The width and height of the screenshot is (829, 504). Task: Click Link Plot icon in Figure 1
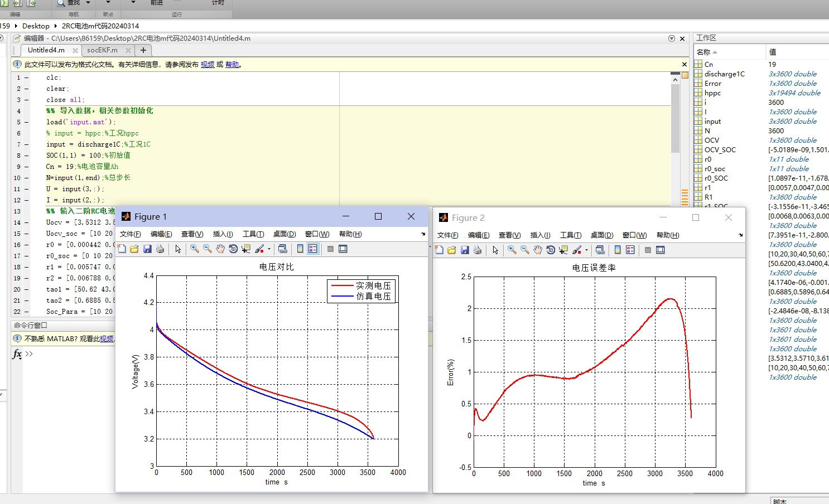click(283, 249)
